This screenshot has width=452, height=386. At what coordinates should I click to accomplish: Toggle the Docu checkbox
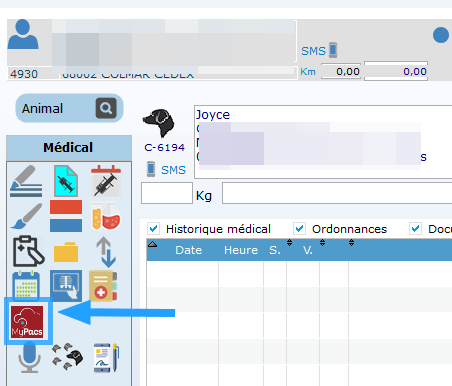[415, 229]
